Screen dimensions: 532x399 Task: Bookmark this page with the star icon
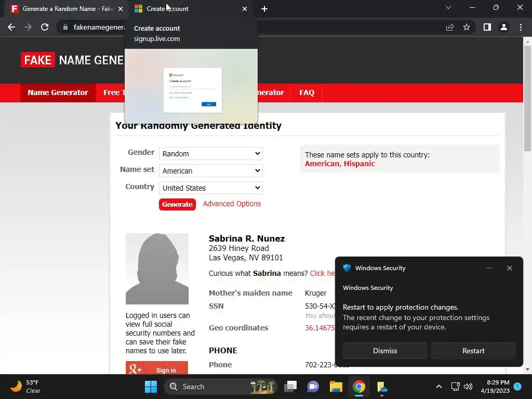467,27
